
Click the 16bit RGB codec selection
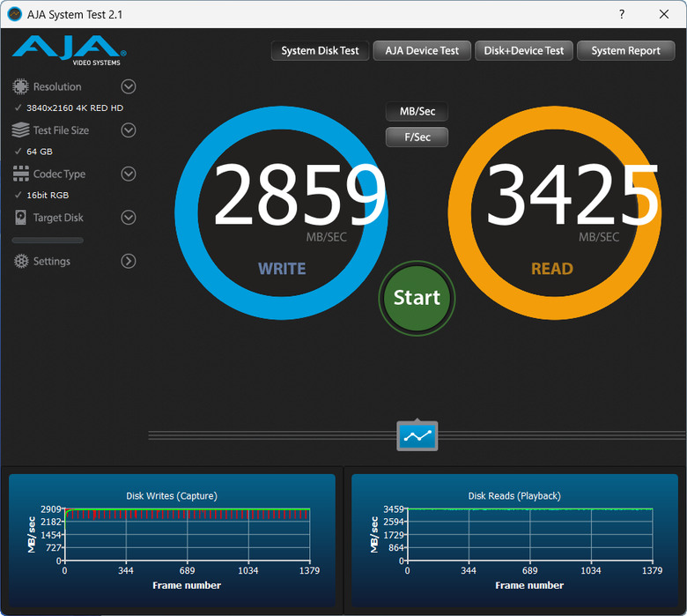(48, 195)
